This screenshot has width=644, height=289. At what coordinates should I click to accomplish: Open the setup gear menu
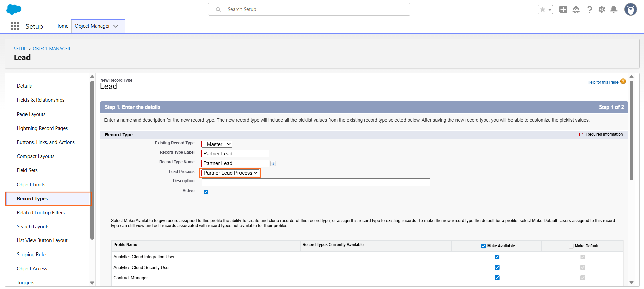(x=602, y=9)
